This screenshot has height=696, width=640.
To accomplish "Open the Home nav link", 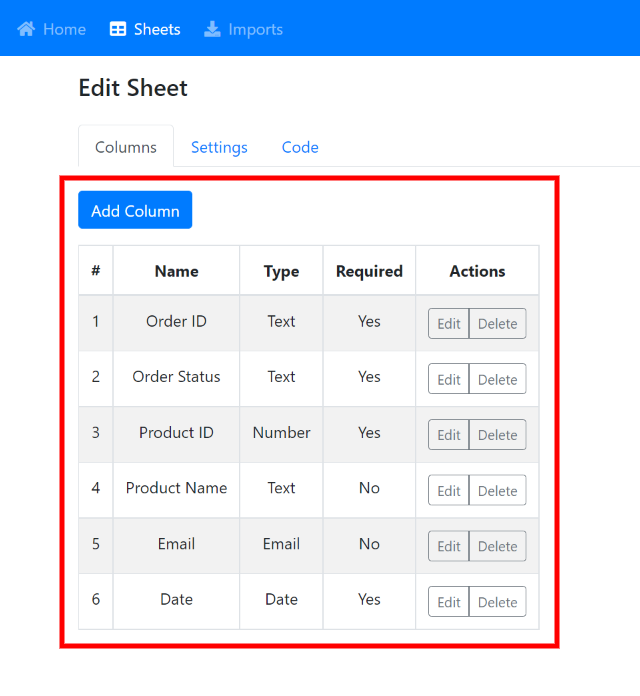I will 51,29.
